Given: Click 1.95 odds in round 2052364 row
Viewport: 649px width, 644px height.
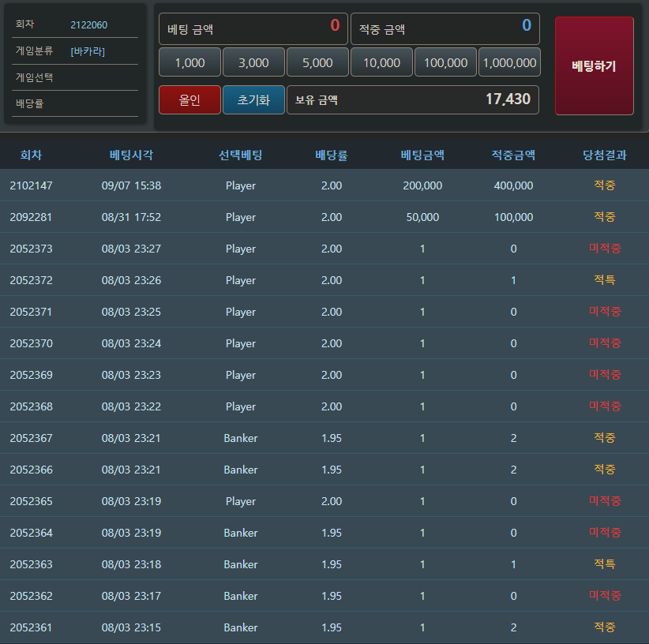Looking at the screenshot, I should [x=332, y=533].
